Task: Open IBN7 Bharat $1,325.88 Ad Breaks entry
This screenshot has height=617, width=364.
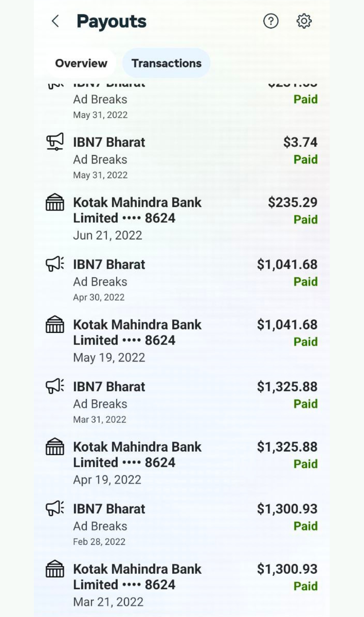Action: tap(109, 386)
